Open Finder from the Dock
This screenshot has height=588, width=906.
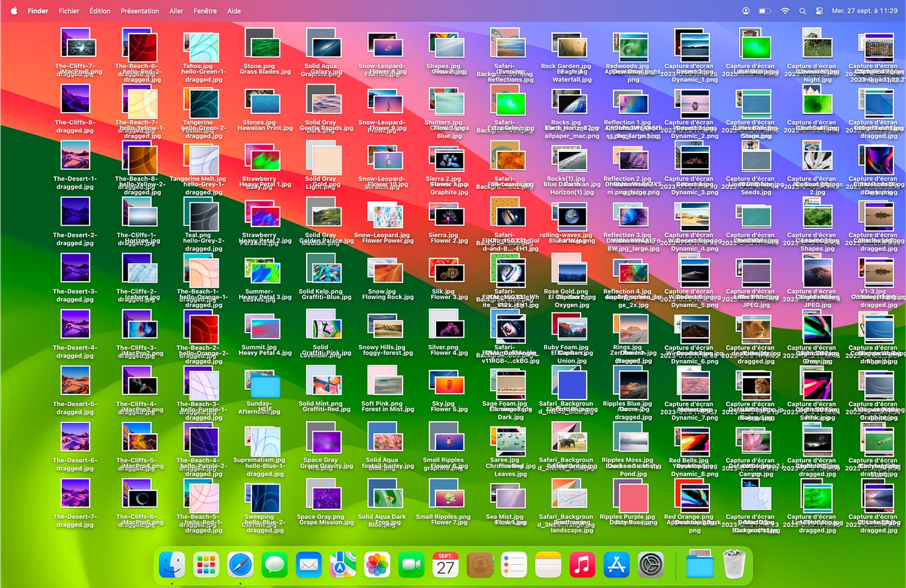click(172, 565)
